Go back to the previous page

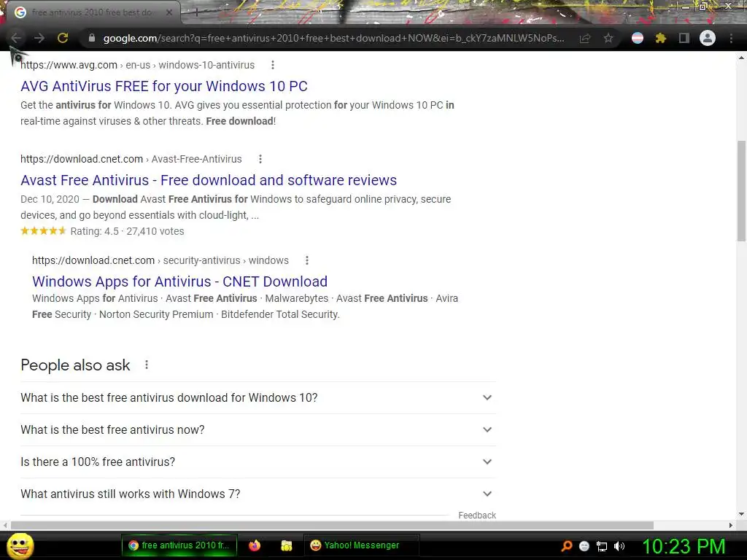pyautogui.click(x=16, y=38)
